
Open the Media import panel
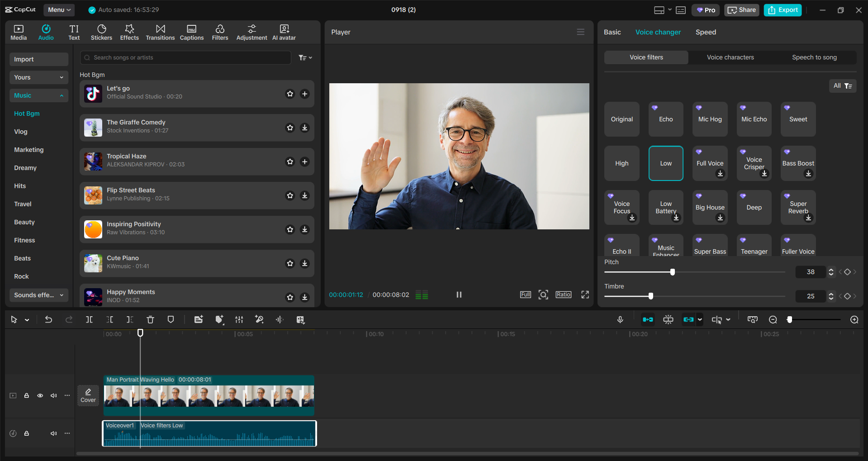pyautogui.click(x=18, y=32)
